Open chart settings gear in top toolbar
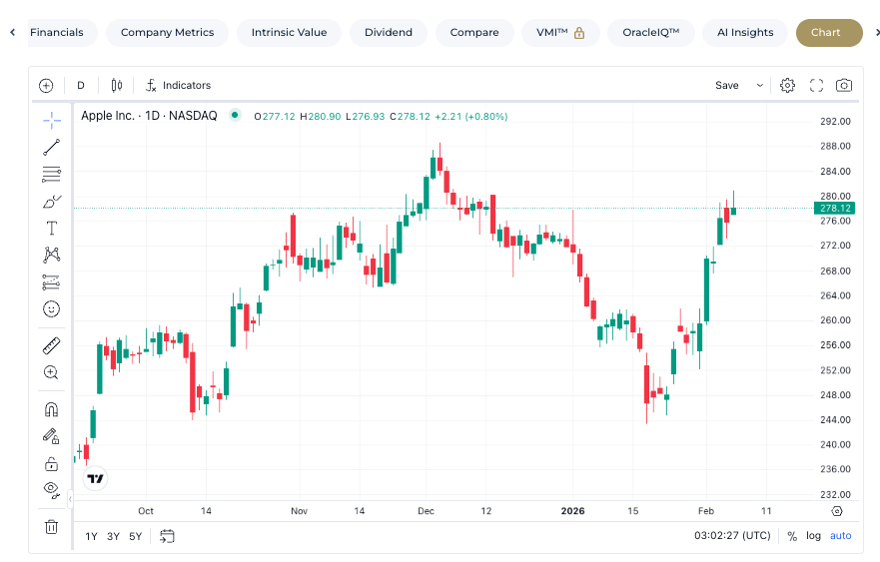880x562 pixels. coord(787,85)
